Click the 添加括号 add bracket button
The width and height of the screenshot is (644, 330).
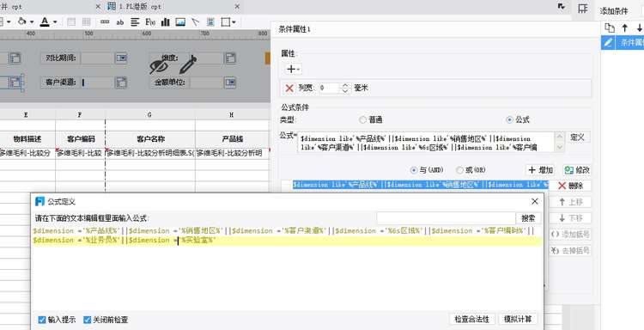[x=571, y=235]
